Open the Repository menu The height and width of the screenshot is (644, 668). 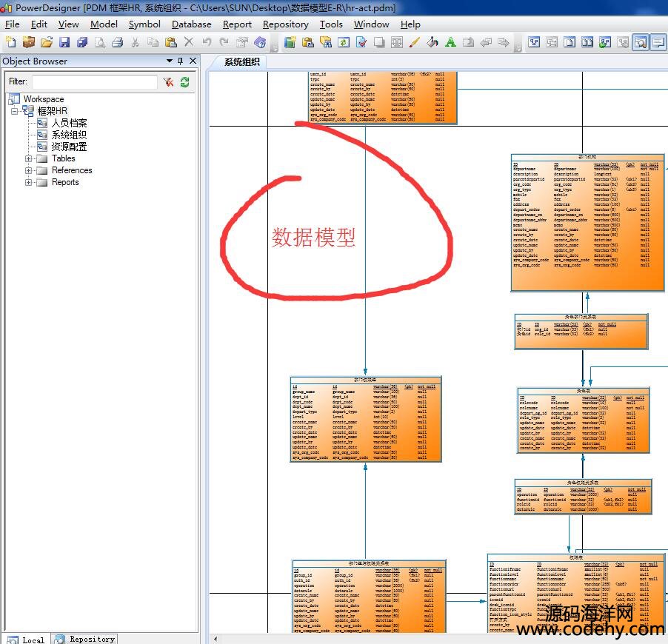click(x=286, y=24)
